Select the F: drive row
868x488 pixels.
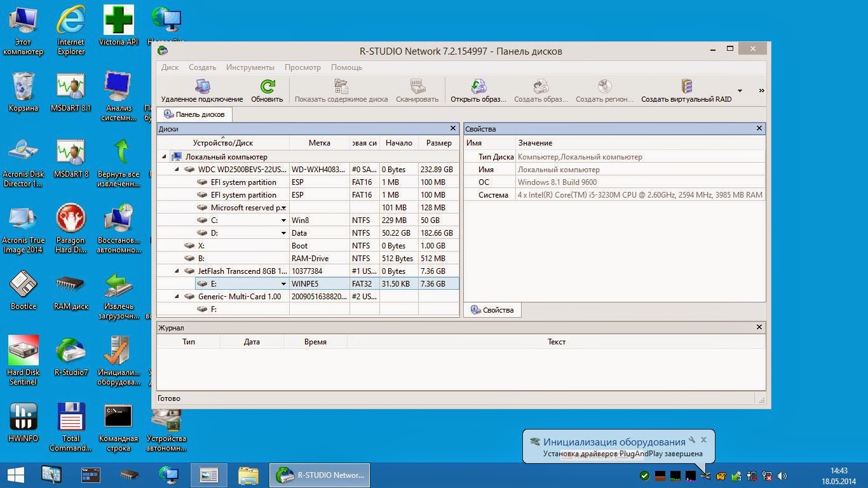click(308, 309)
